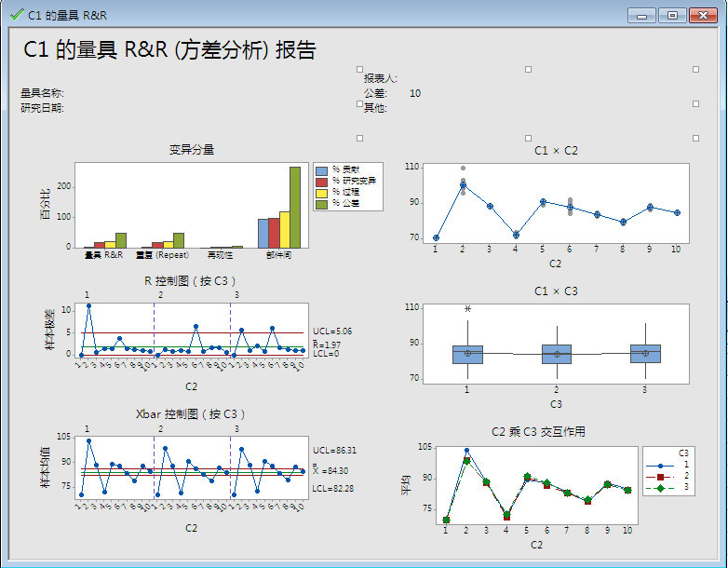This screenshot has height=568, width=728.
Task: Pick the green % 公差 legend swatch
Action: (x=322, y=204)
